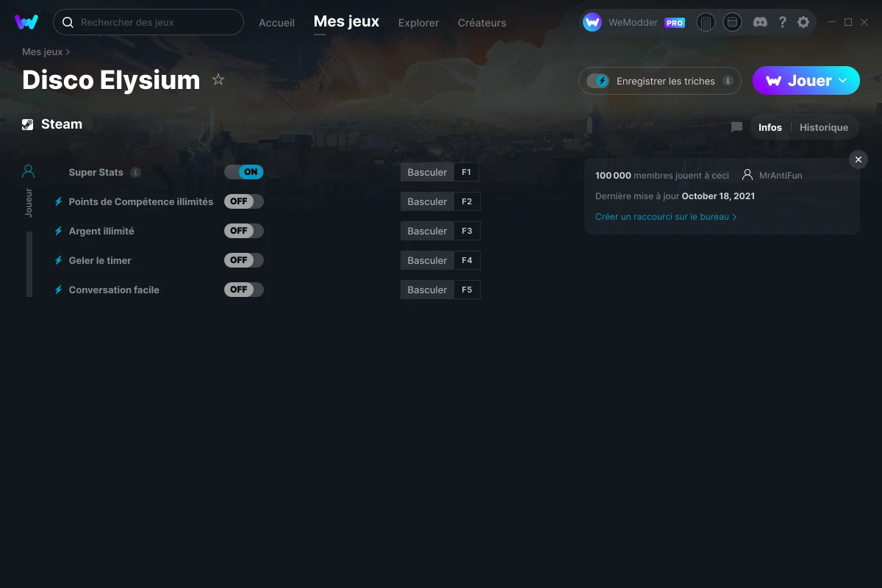Click Basculer button for Geler le timer
This screenshot has width=882, height=588.
427,260
